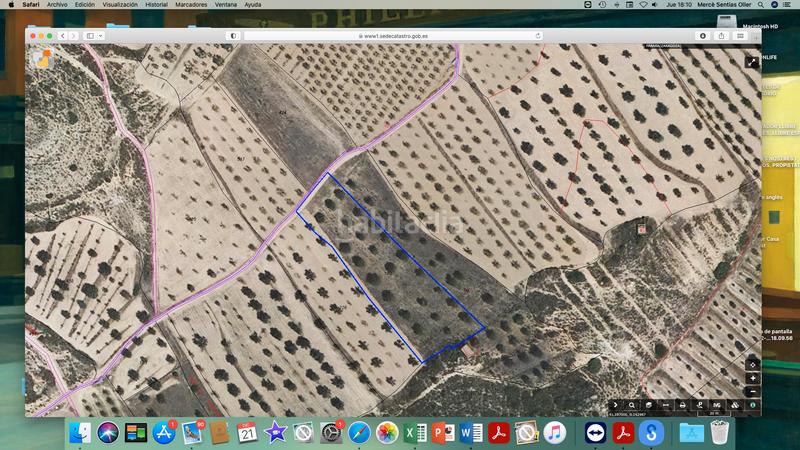800x450 pixels.
Task: Click the Safari share button
Action: point(721,35)
